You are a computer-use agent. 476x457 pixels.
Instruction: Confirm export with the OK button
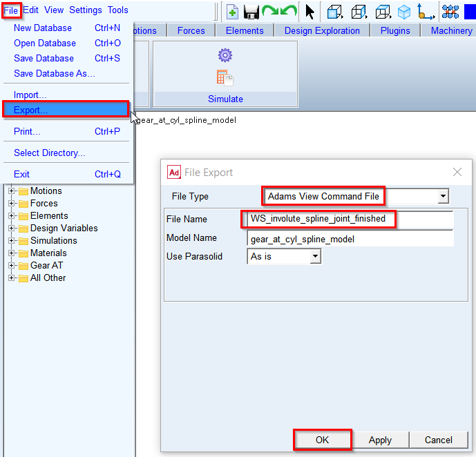322,440
